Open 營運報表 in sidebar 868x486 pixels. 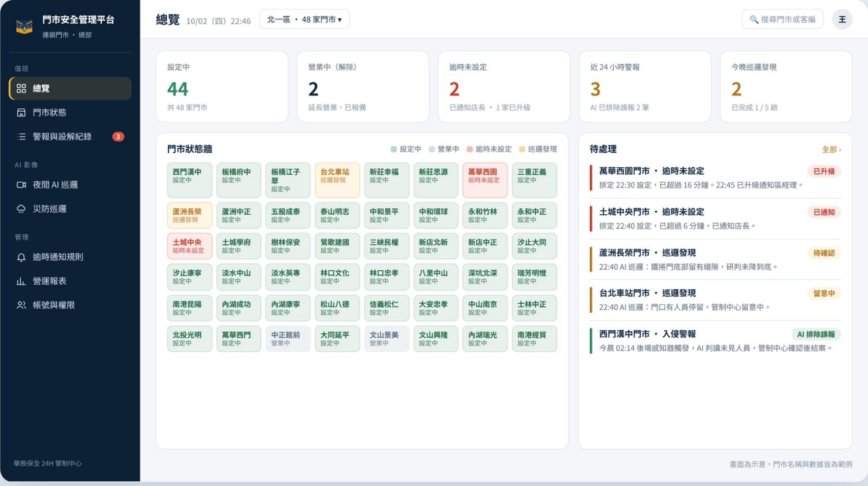[70, 281]
